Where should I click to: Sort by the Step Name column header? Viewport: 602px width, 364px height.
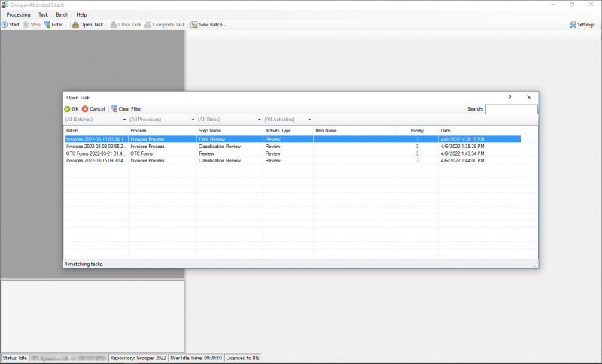click(230, 131)
